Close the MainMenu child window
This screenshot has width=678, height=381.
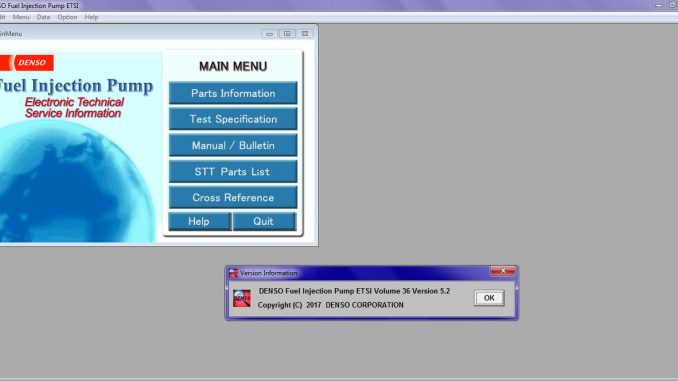pyautogui.click(x=305, y=34)
